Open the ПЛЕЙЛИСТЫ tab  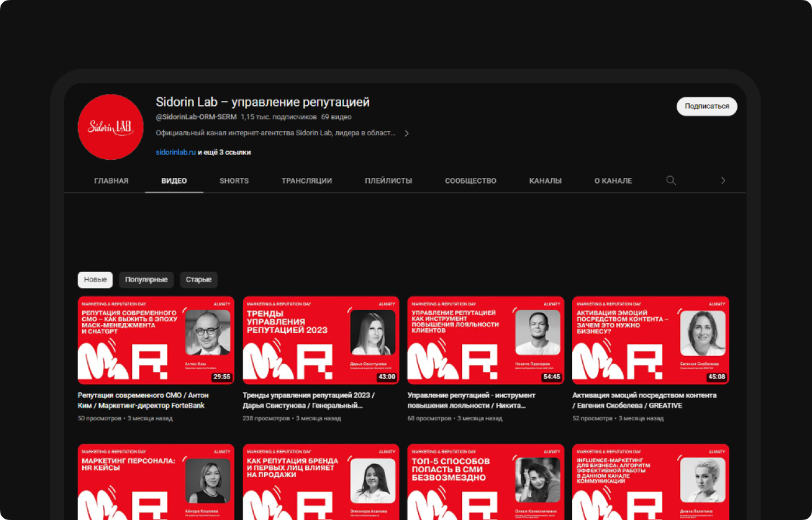coord(388,181)
